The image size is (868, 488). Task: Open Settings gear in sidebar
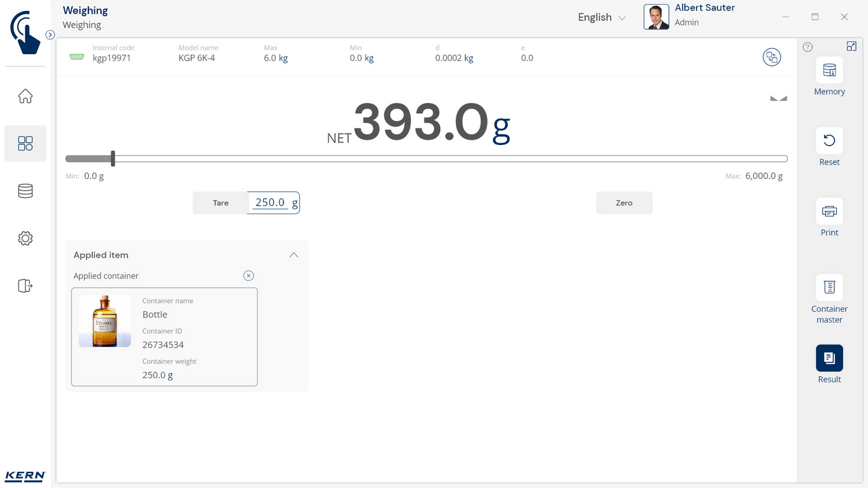click(x=25, y=239)
